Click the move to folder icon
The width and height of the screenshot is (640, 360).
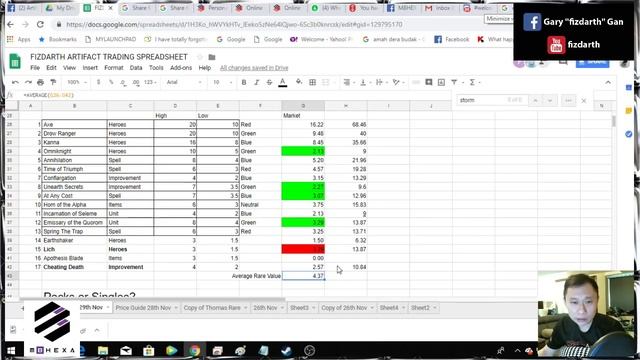(212, 57)
